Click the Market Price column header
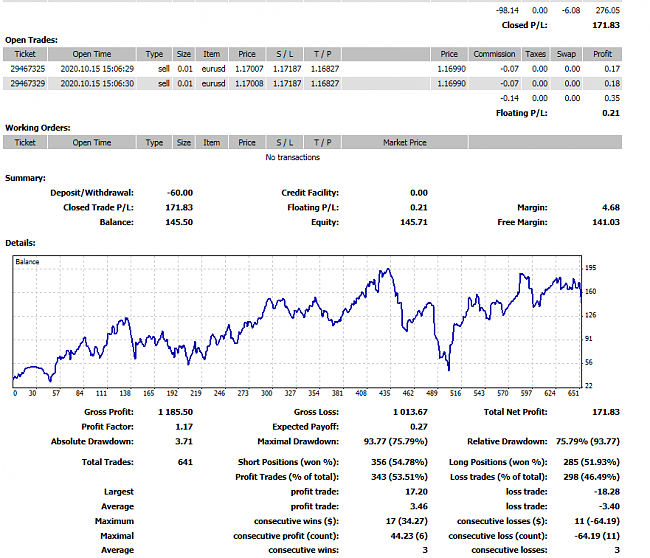The width and height of the screenshot is (650, 558). (405, 143)
